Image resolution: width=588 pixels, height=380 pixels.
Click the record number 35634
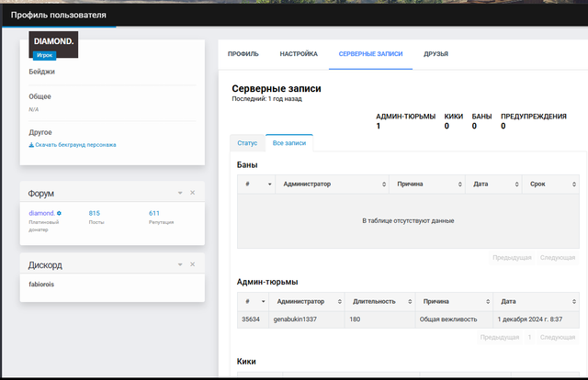[251, 319]
